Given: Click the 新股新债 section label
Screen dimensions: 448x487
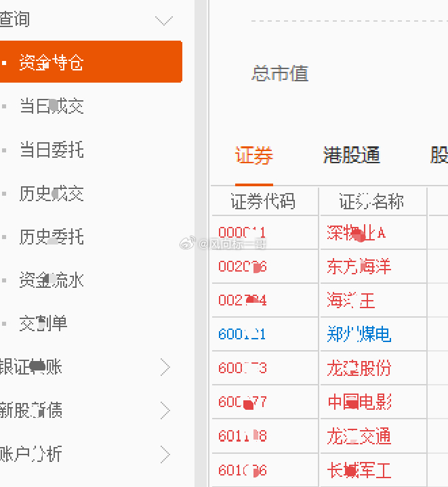Looking at the screenshot, I should [30, 410].
